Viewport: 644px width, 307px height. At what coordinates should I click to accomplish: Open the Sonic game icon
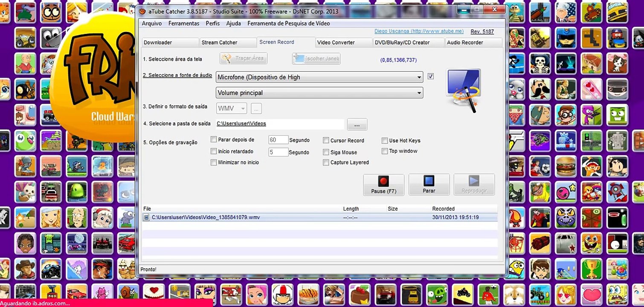point(566,269)
